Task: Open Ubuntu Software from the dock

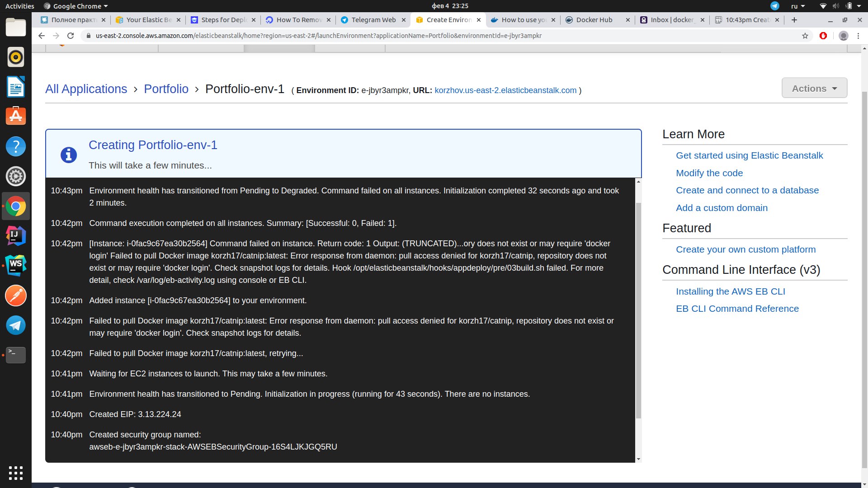Action: (16, 116)
